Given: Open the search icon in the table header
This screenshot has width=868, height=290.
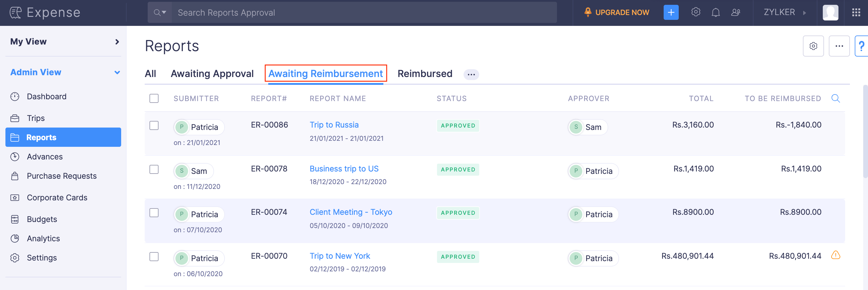Looking at the screenshot, I should (x=836, y=99).
